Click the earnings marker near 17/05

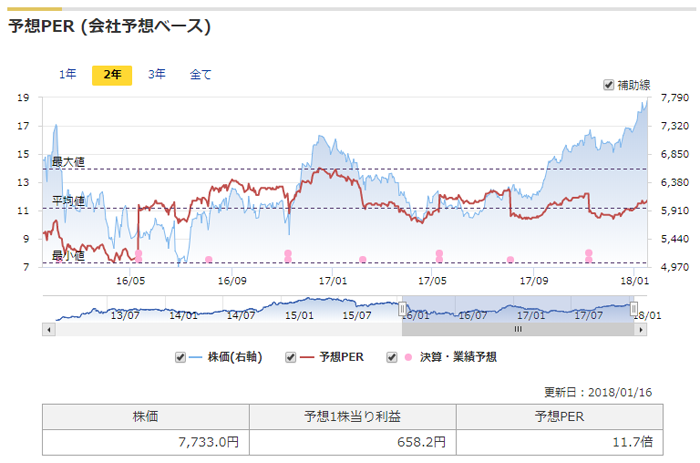(439, 256)
